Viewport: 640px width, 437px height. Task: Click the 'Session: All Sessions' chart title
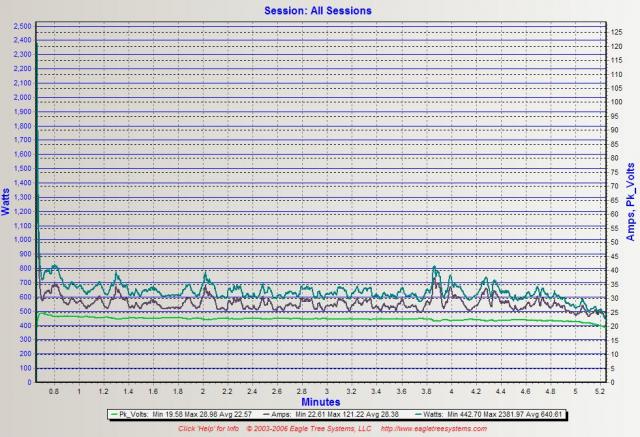tap(318, 10)
